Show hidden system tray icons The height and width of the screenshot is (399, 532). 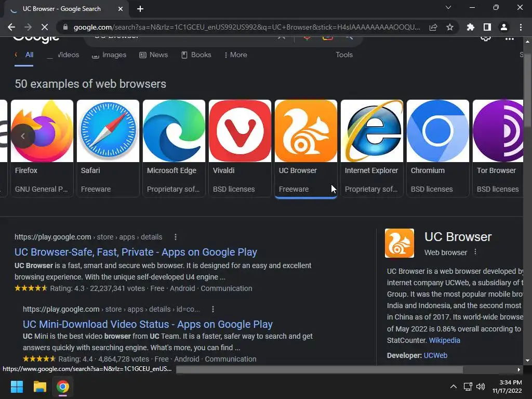tap(453, 387)
